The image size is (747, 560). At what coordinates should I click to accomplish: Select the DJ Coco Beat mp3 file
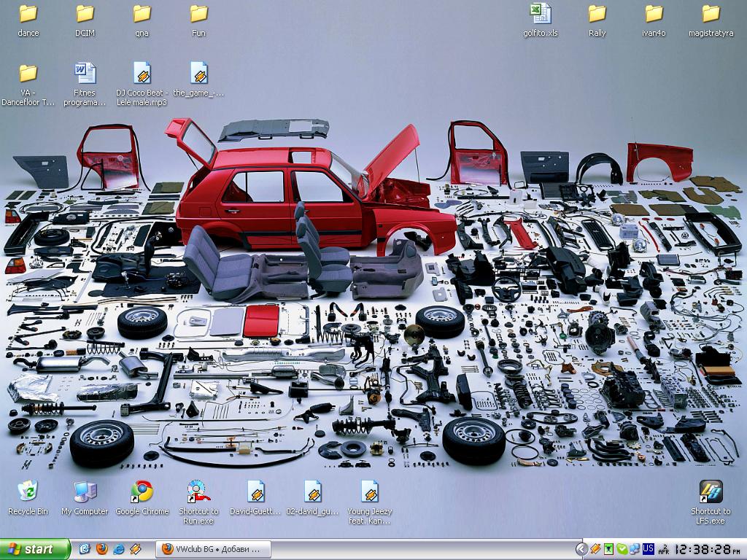pos(142,73)
